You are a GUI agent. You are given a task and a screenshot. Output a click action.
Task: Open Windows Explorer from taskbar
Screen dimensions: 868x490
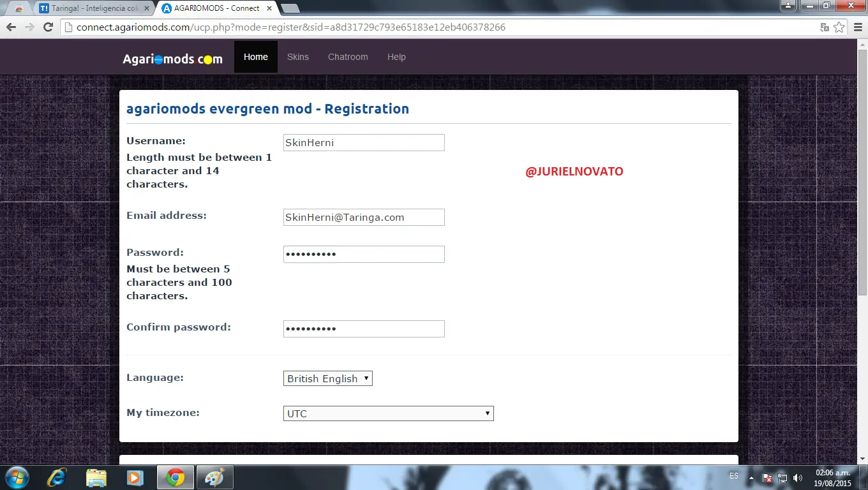pos(96,477)
